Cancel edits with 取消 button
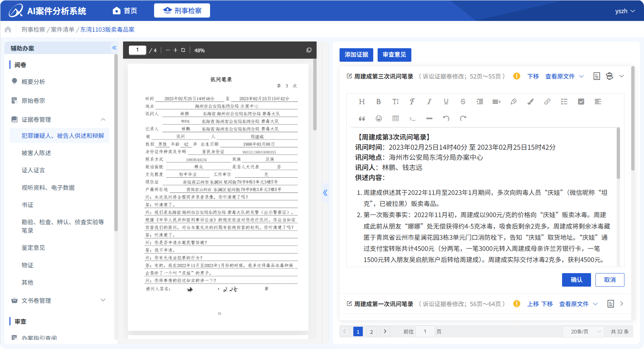 (610, 280)
